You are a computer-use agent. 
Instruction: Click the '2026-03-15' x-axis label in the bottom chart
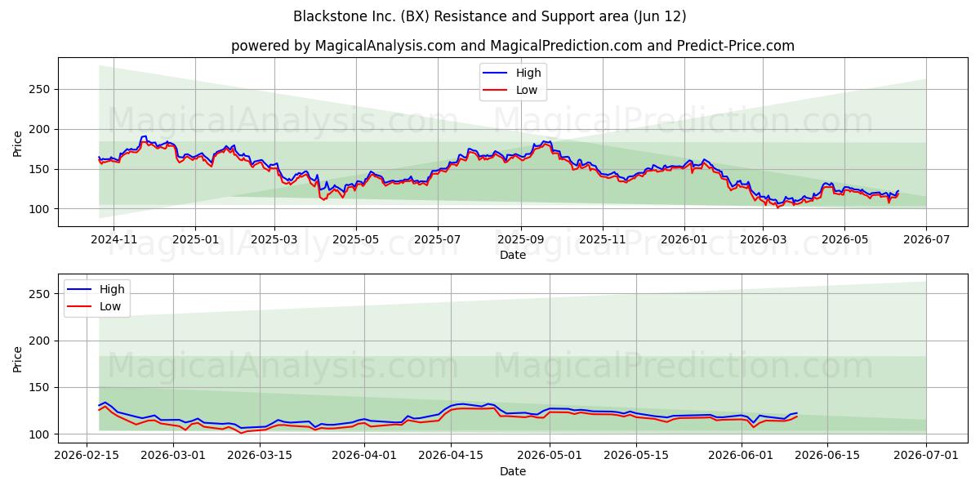(260, 456)
